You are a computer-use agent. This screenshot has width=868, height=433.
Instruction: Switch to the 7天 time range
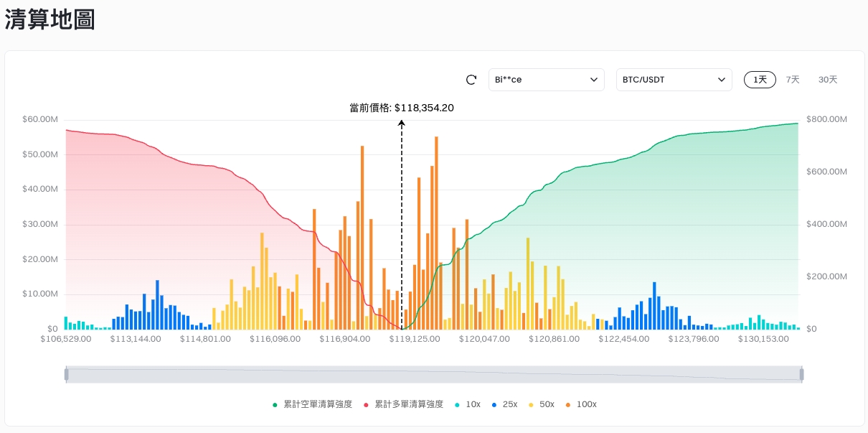(x=793, y=80)
